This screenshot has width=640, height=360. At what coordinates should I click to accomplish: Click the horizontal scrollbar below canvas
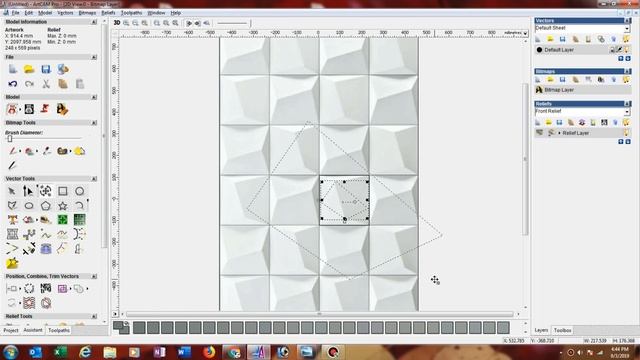[319, 314]
